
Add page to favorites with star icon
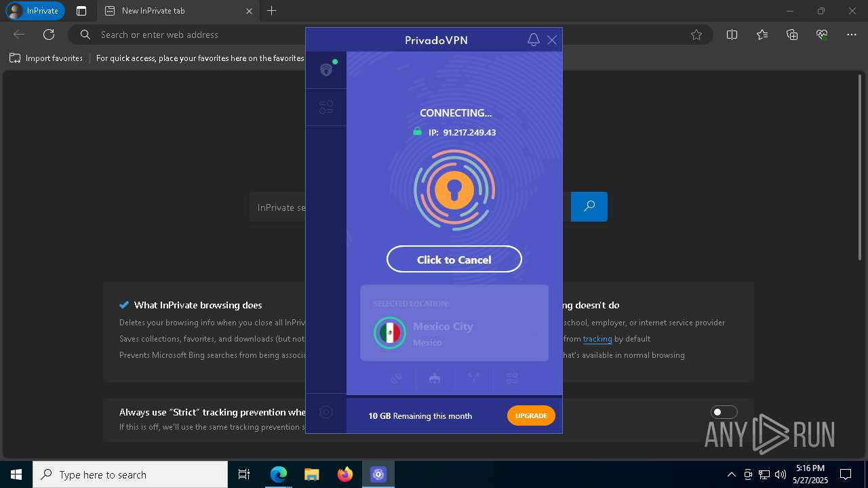pyautogui.click(x=696, y=35)
